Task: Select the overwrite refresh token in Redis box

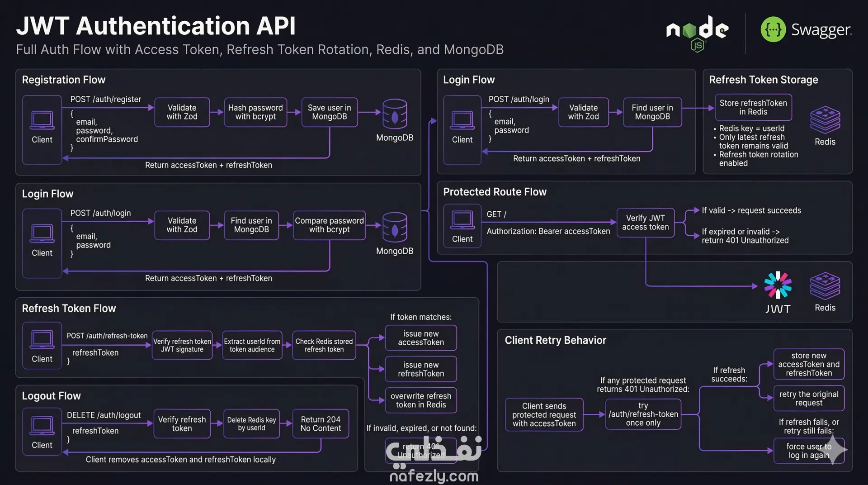Action: pos(421,400)
